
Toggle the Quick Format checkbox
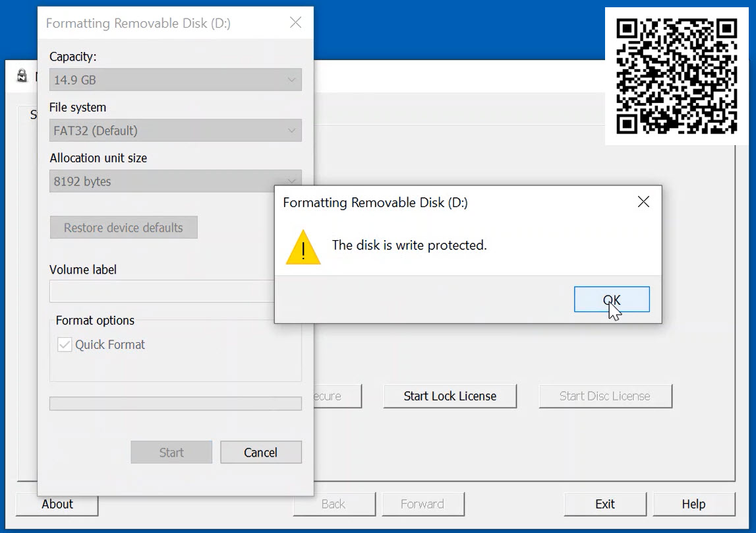(64, 344)
